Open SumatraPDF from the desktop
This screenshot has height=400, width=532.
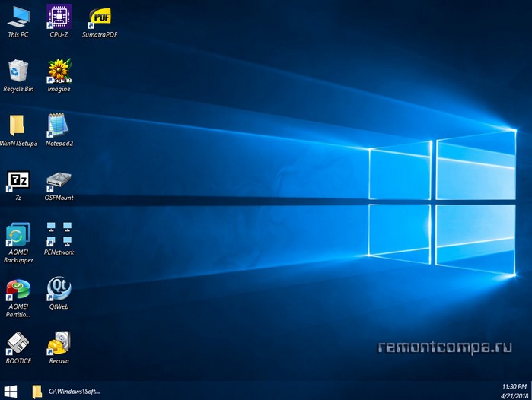pyautogui.click(x=100, y=17)
